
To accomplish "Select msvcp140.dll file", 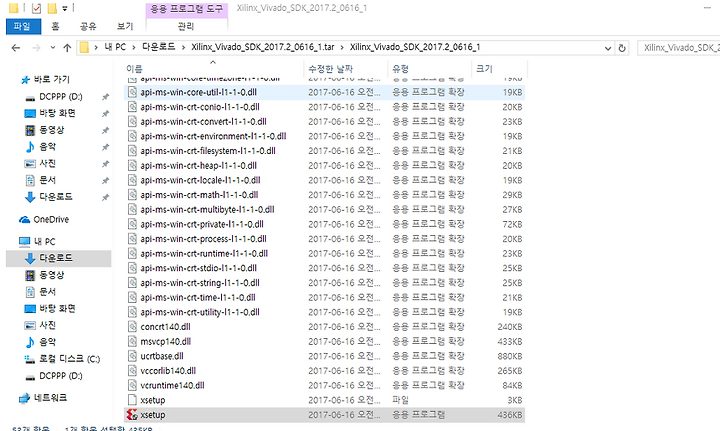I will (x=324, y=341).
